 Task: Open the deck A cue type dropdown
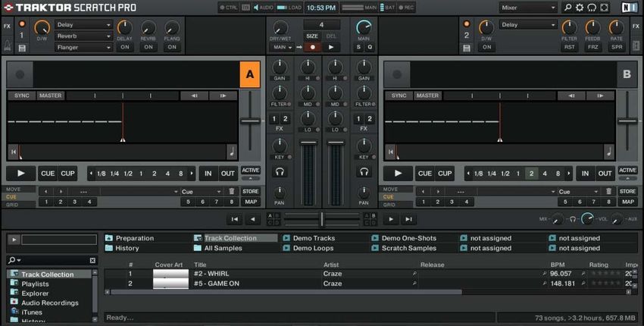202,192
